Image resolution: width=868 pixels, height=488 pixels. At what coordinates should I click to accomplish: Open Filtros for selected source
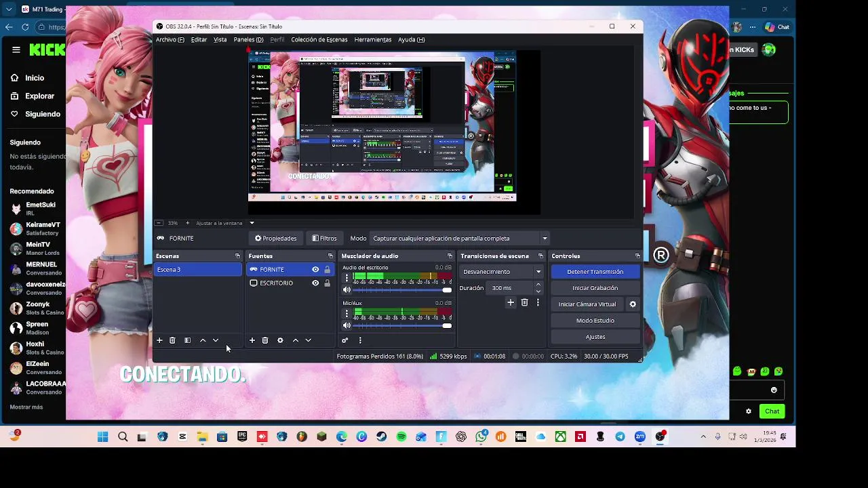[x=324, y=239]
